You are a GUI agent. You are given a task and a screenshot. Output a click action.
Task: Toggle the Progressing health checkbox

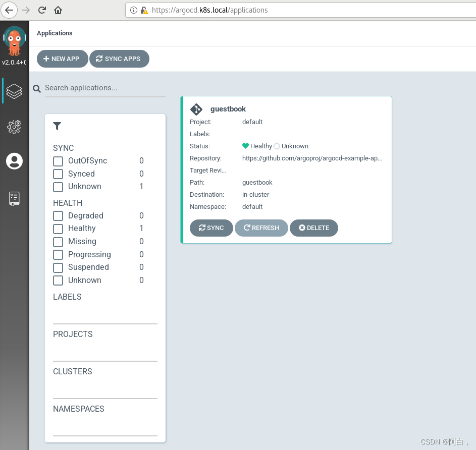58,255
